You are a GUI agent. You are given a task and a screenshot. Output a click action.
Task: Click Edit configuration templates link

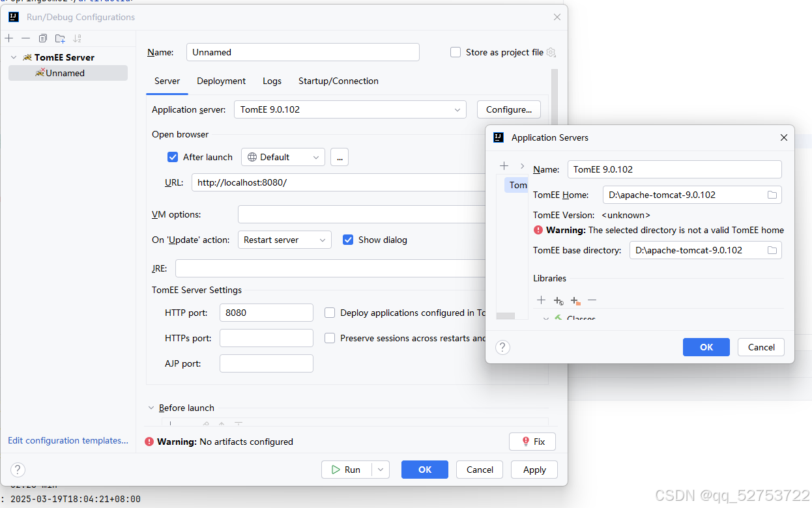(x=68, y=440)
